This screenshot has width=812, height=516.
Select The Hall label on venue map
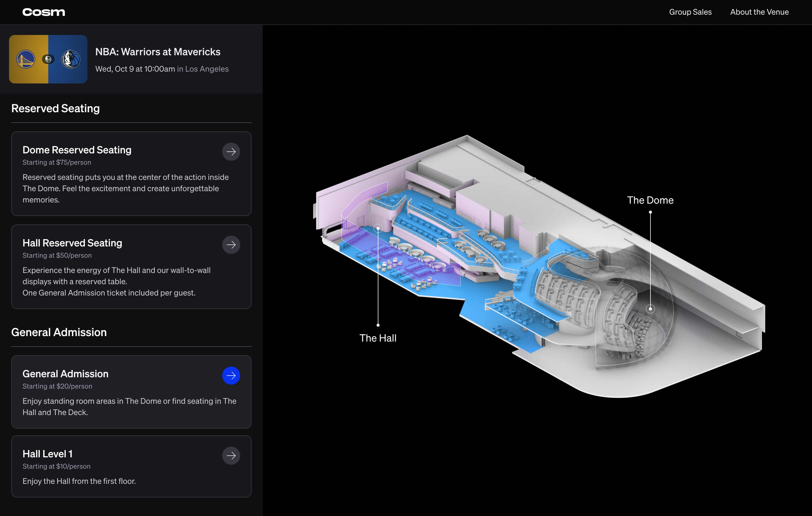[x=378, y=338]
